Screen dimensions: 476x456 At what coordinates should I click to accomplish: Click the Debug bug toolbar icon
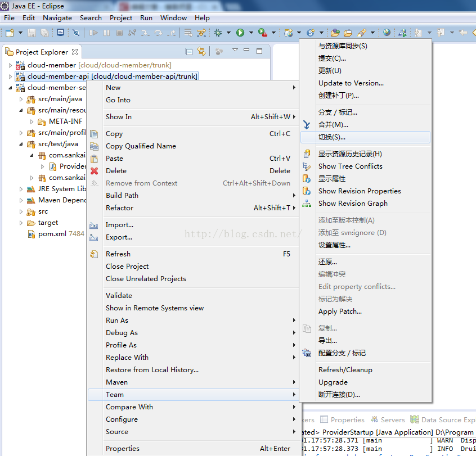(x=218, y=33)
